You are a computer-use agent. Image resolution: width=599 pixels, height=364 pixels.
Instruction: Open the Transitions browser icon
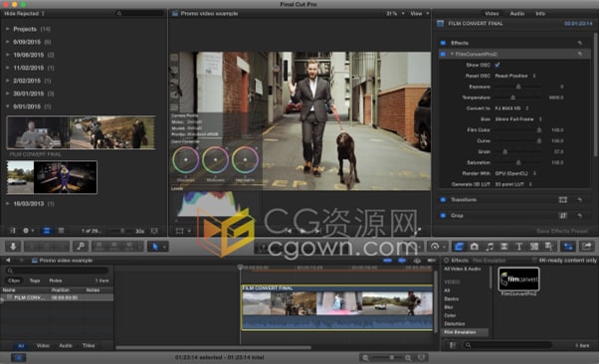pyautogui.click(x=504, y=247)
